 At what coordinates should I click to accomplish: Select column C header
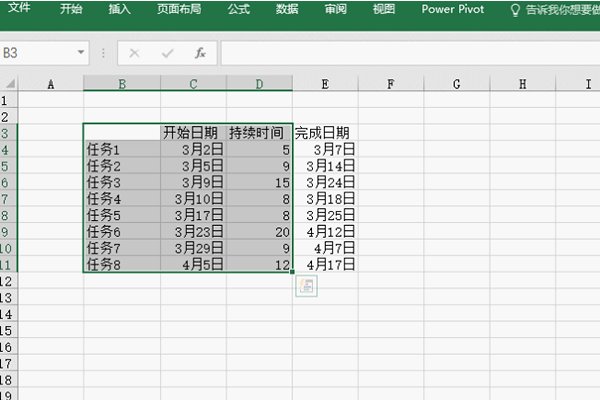[x=193, y=84]
